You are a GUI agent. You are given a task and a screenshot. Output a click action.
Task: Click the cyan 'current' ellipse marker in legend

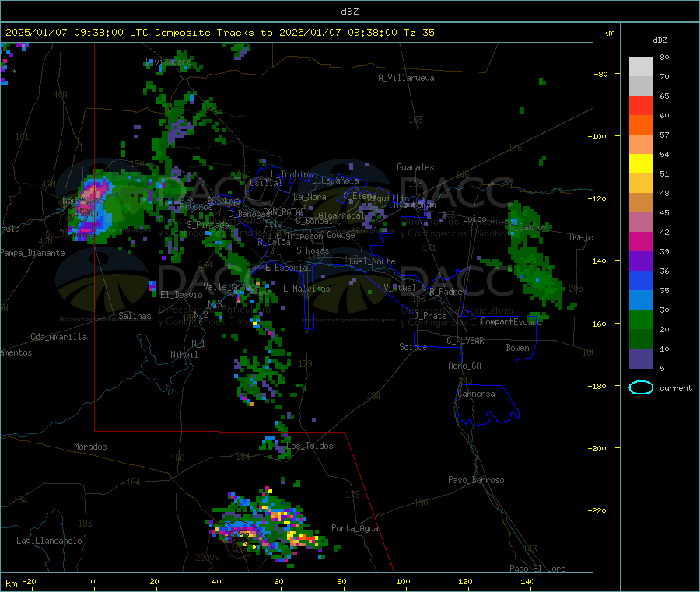click(x=641, y=387)
